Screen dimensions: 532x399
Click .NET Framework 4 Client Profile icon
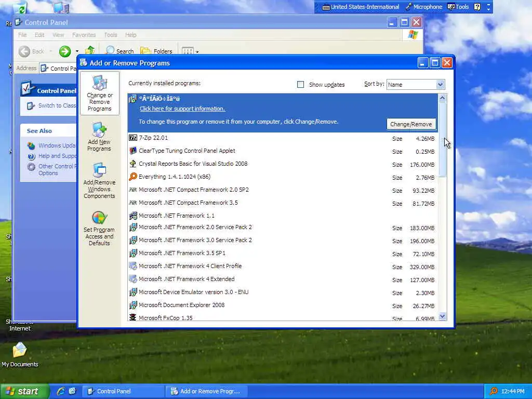pyautogui.click(x=133, y=266)
